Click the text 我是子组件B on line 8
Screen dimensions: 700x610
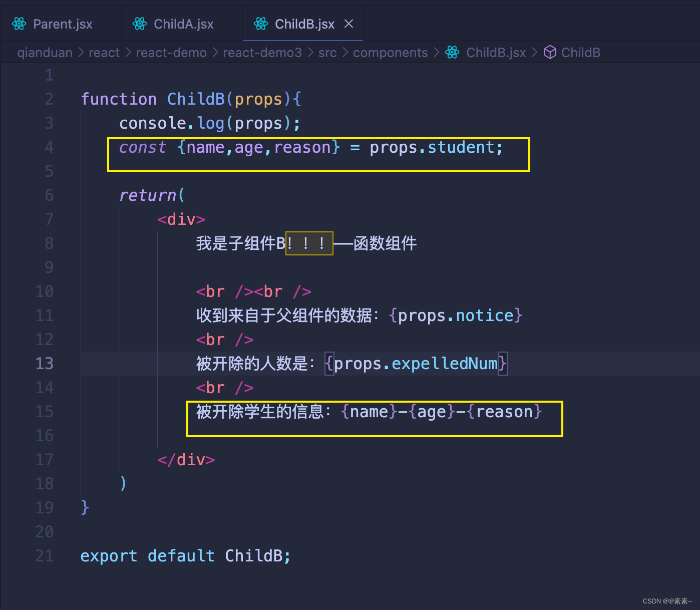pos(241,243)
